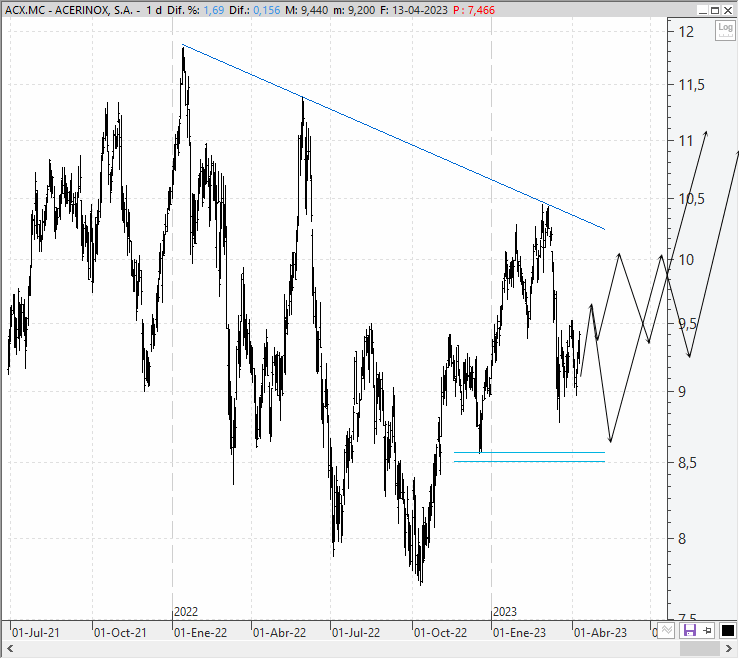Viewport: 739px width, 659px height.
Task: Click the red P: 7,466 value
Action: point(474,10)
